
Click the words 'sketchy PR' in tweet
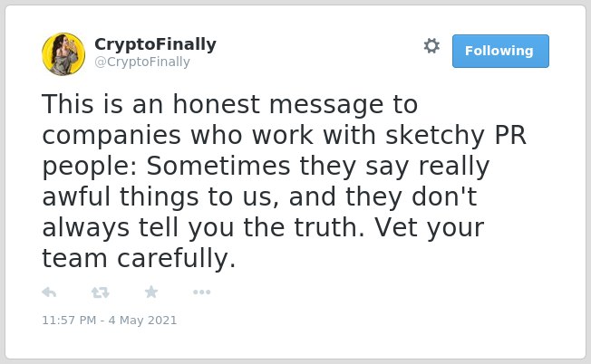tap(455, 136)
